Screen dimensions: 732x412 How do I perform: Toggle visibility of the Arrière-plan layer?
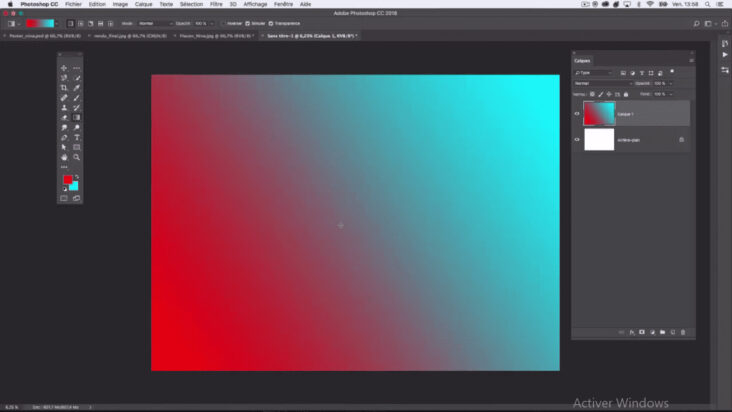(577, 140)
